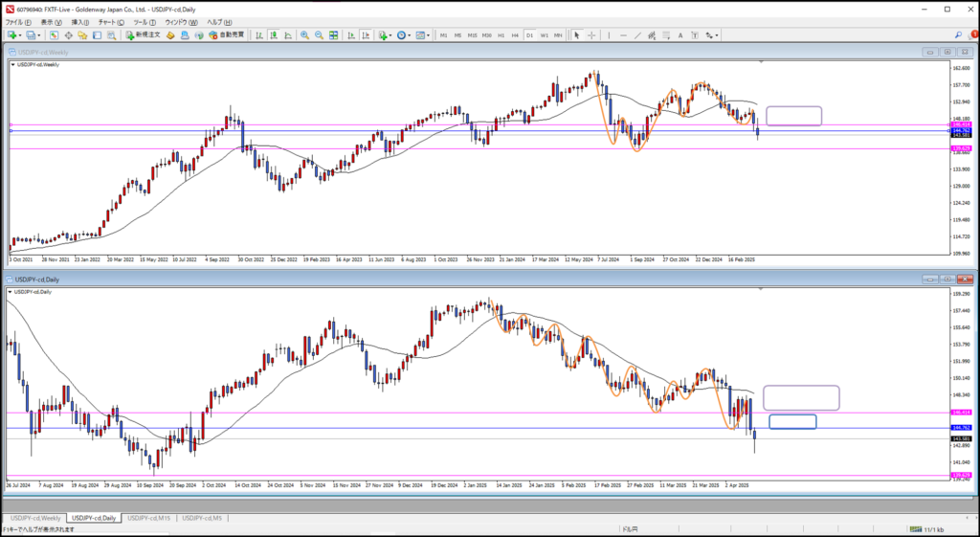Screen dimensions: 980x537
Task: Switch to USDJPY-cd,Weekly tab
Action: coord(35,518)
